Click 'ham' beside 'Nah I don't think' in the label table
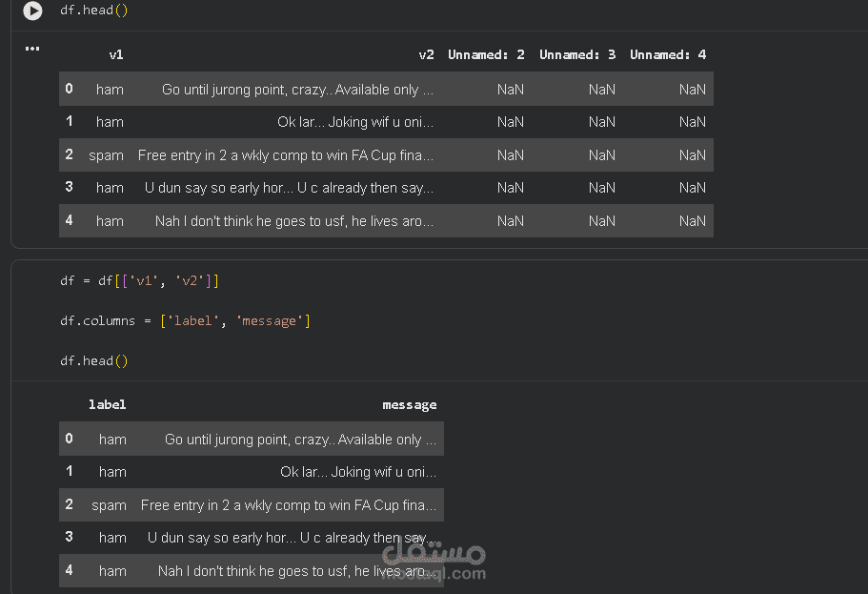The height and width of the screenshot is (594, 868). click(x=112, y=571)
